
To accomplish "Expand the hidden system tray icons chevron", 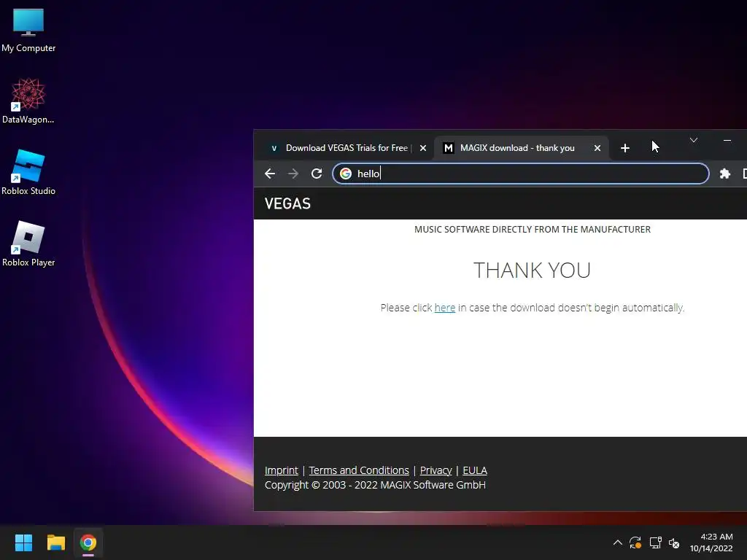I will [617, 542].
